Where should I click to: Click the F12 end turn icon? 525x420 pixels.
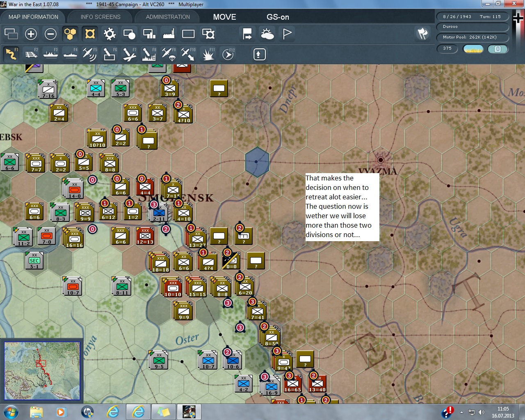228,54
